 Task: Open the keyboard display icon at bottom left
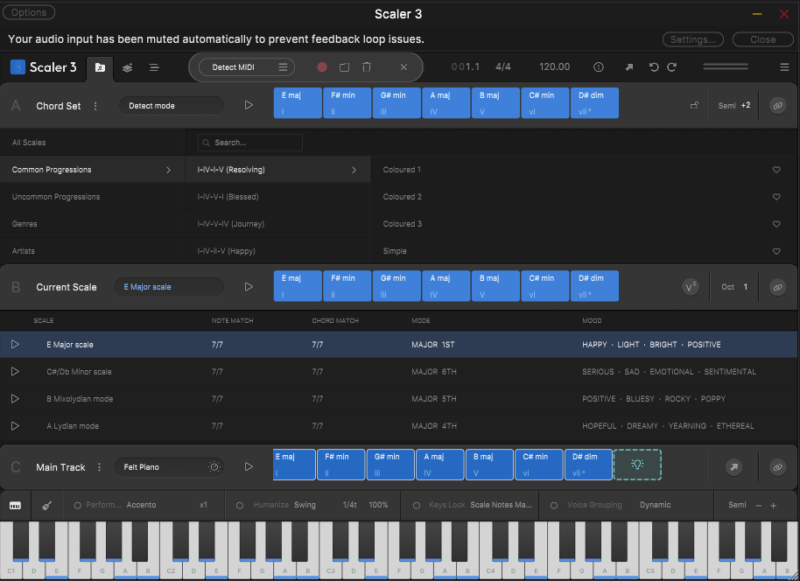[x=16, y=506]
